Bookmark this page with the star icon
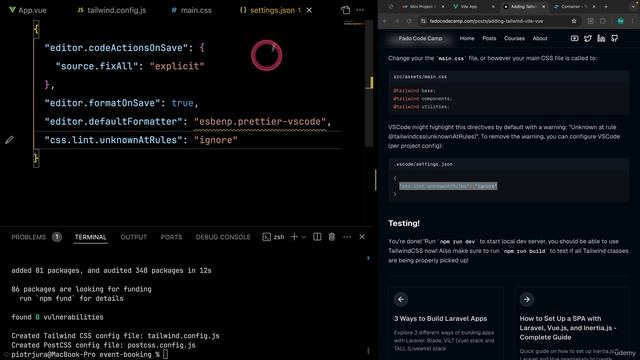The image size is (640, 360). (574, 21)
